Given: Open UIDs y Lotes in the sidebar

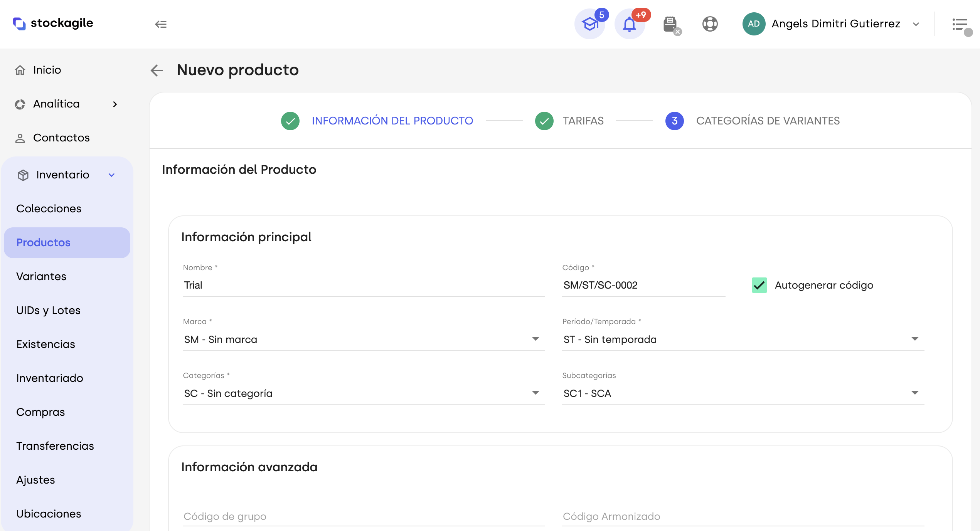Looking at the screenshot, I should click(x=49, y=311).
